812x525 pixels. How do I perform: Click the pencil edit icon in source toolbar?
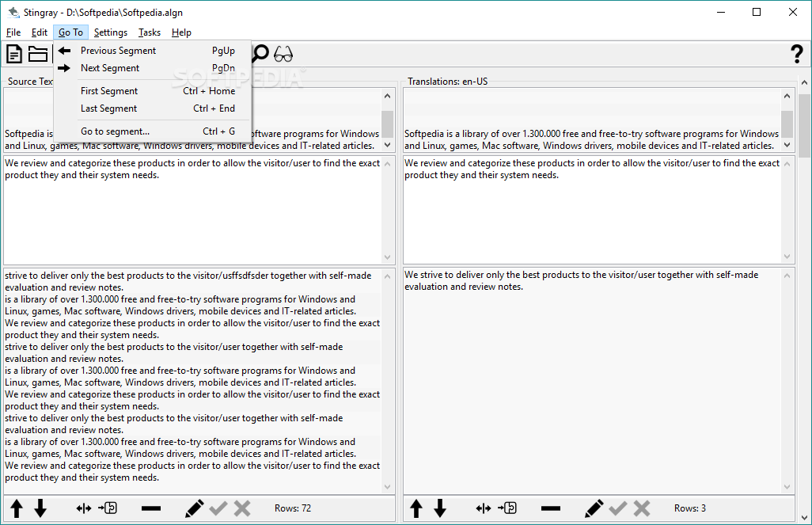coord(195,508)
